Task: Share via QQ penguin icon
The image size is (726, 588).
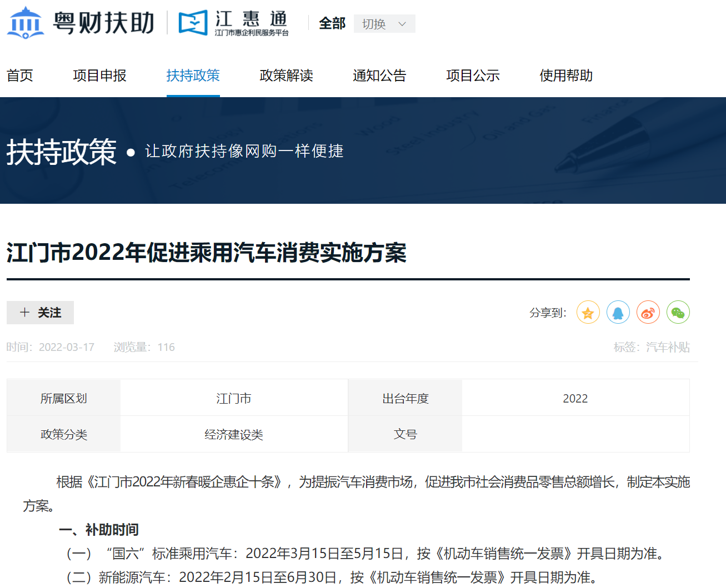Action: point(618,313)
